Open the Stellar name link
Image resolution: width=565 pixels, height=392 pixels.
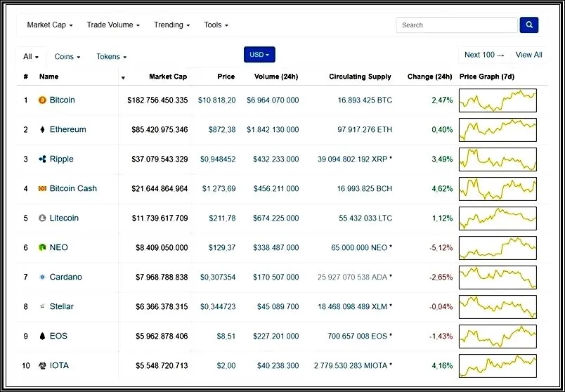coord(62,306)
